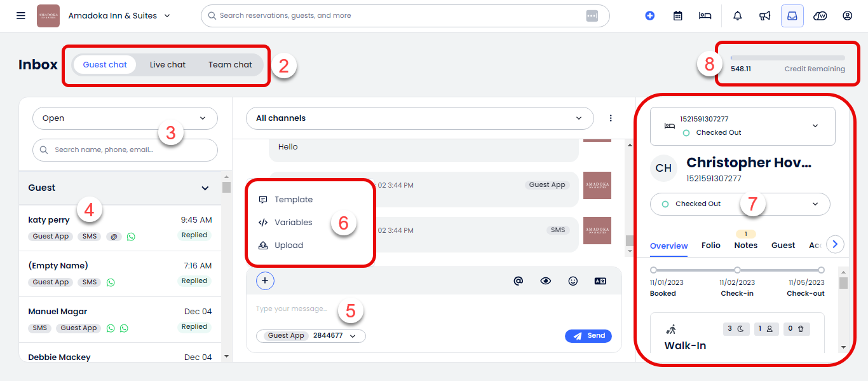Open the user profile icon

[x=847, y=16]
